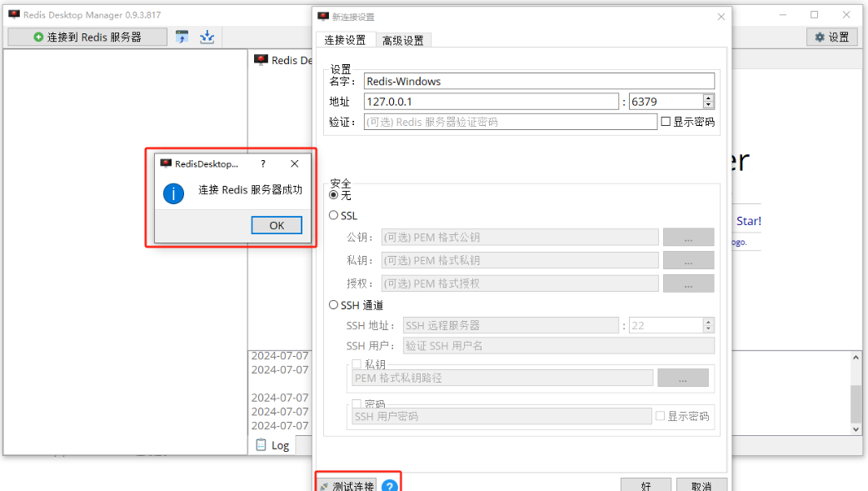Increase port 6379 with up arrow
868x491 pixels.
coord(709,98)
